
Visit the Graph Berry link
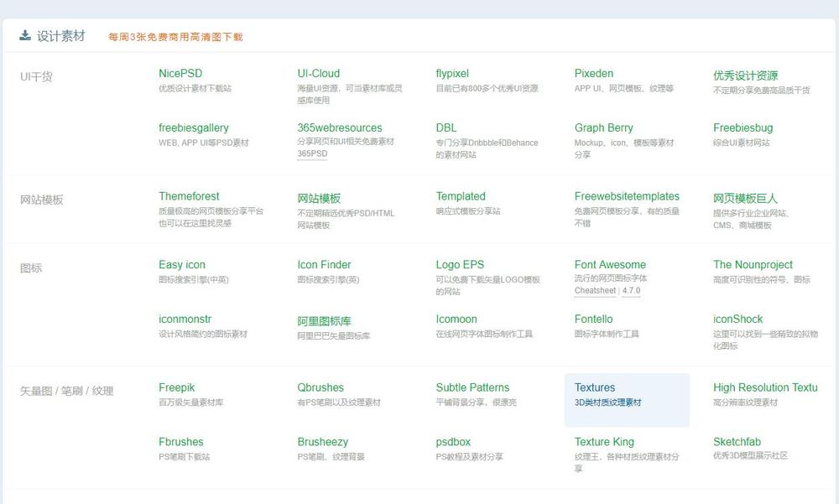603,127
